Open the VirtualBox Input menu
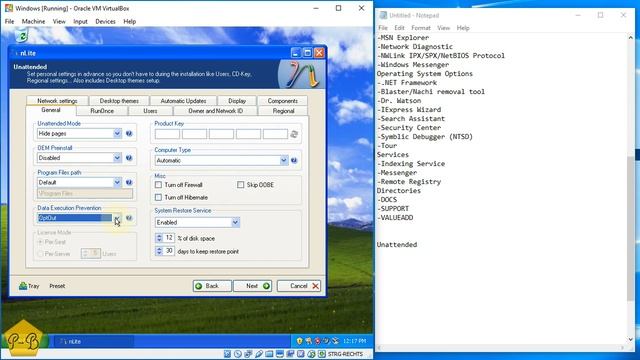Screen dimensions: 640x360 [80, 22]
